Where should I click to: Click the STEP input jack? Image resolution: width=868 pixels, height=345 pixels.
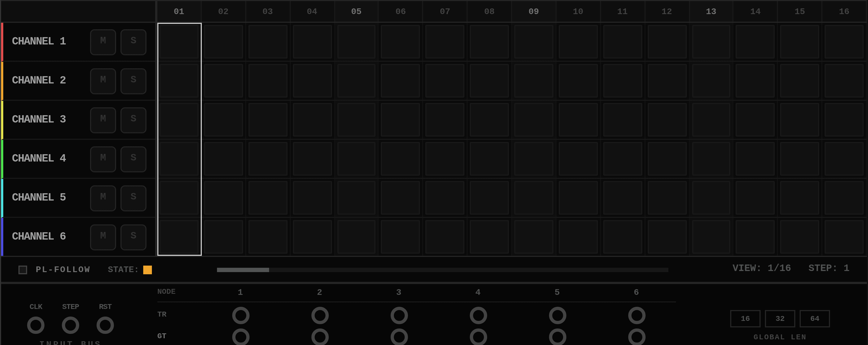click(71, 325)
